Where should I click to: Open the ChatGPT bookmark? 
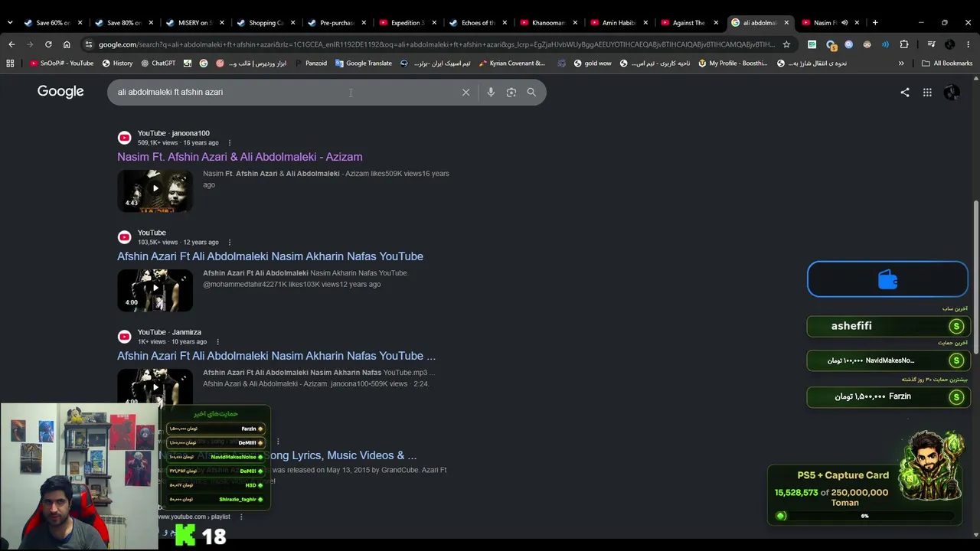pyautogui.click(x=158, y=64)
